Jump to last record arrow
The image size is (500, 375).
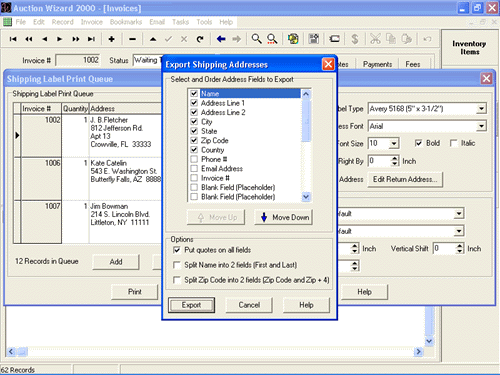click(91, 39)
